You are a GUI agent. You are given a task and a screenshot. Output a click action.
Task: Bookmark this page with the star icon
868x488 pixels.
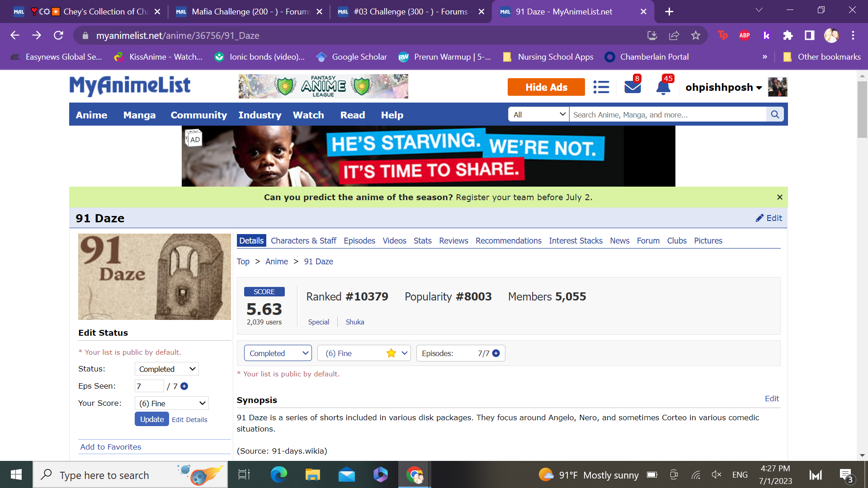(695, 36)
